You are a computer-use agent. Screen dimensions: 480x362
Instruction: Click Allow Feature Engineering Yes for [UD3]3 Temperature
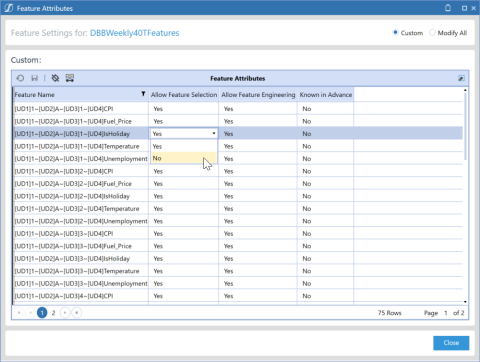coord(228,271)
